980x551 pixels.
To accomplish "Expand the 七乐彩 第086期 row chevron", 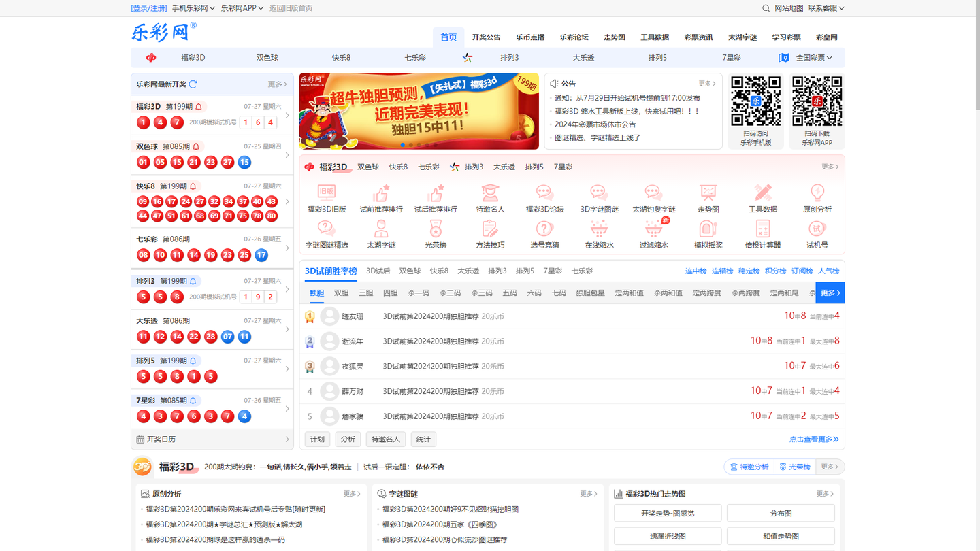I will pos(287,248).
